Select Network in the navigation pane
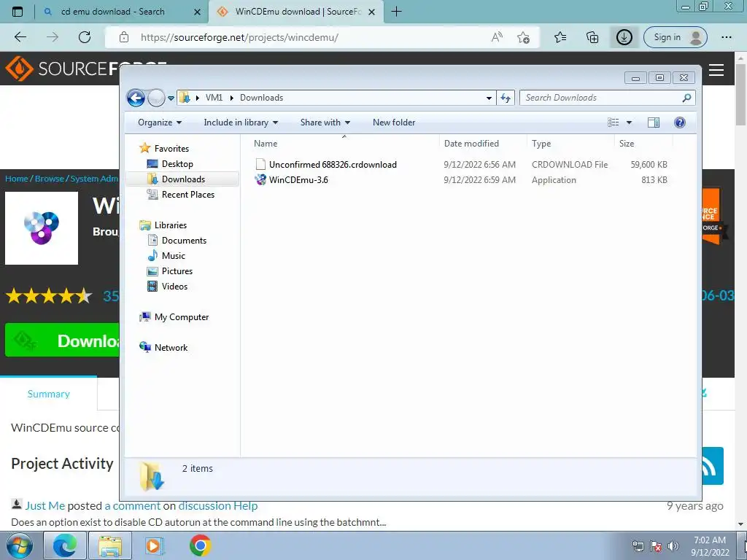The width and height of the screenshot is (747, 560). click(163, 348)
